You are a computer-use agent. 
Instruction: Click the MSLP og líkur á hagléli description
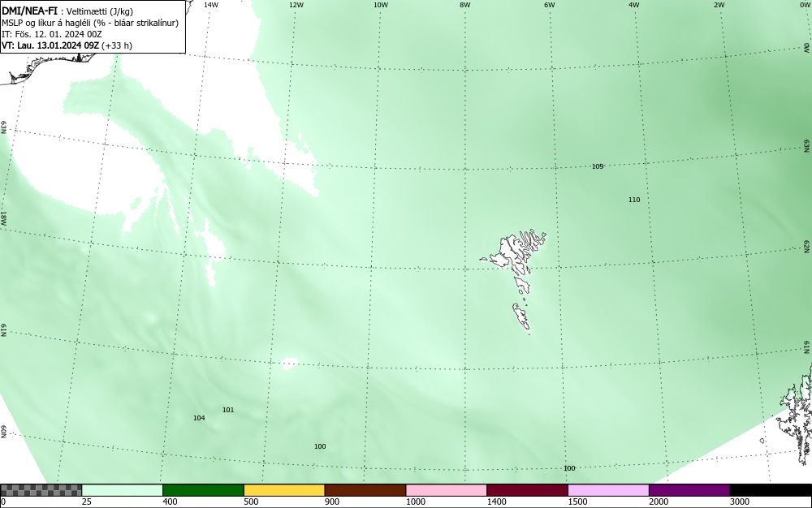[x=90, y=23]
